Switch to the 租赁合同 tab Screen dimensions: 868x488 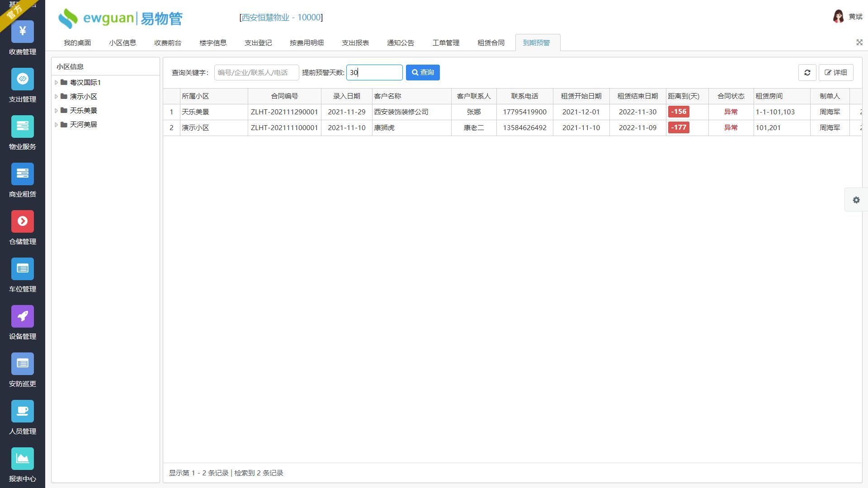click(491, 43)
